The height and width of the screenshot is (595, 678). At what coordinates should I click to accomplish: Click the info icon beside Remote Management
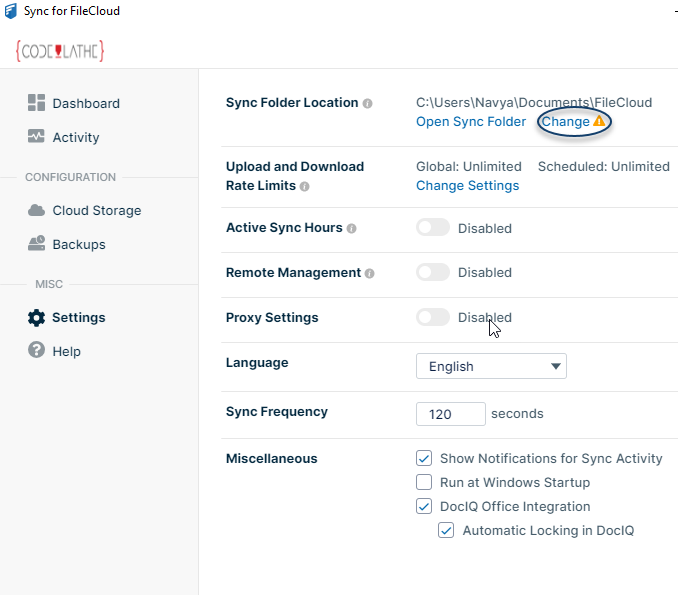(x=369, y=273)
